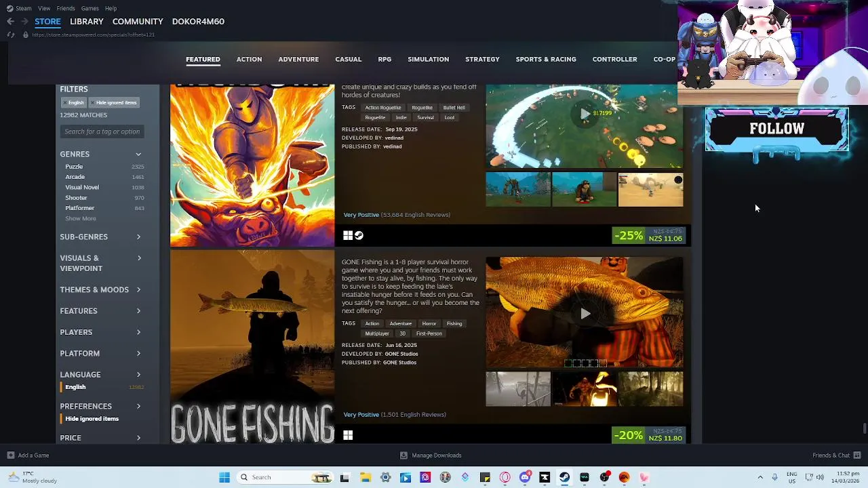Show hidden system tray icons
The height and width of the screenshot is (488, 868).
click(760, 477)
